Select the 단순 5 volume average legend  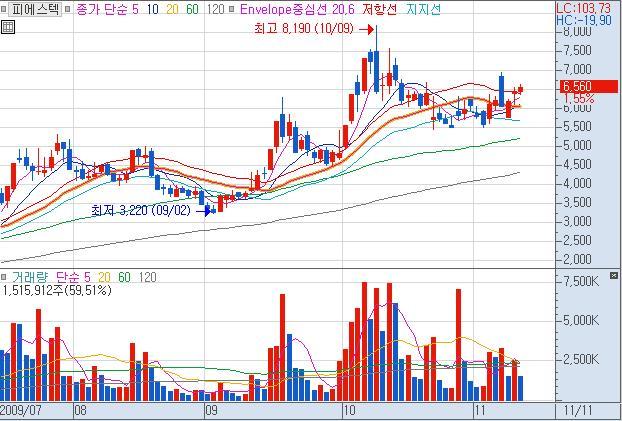(x=73, y=277)
